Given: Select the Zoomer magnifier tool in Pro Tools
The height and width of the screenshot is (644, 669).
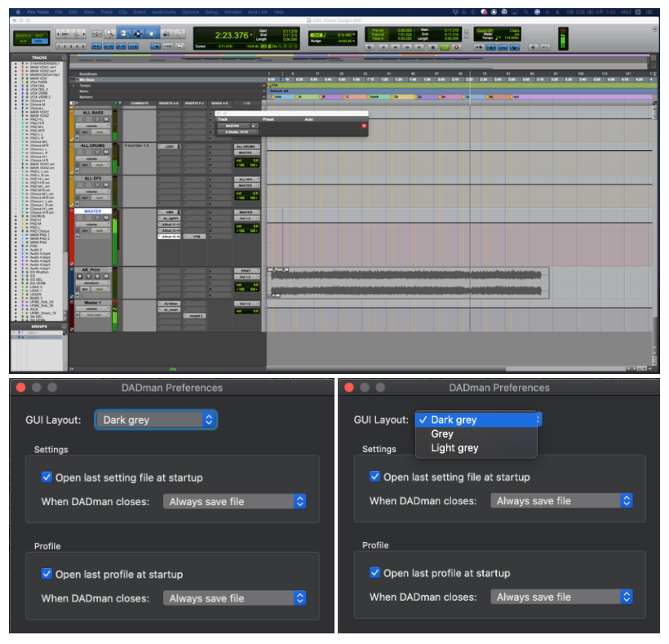Looking at the screenshot, I should click(110, 33).
